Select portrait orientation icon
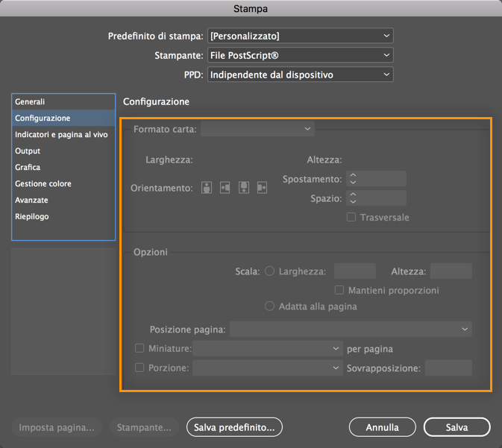 click(207, 188)
